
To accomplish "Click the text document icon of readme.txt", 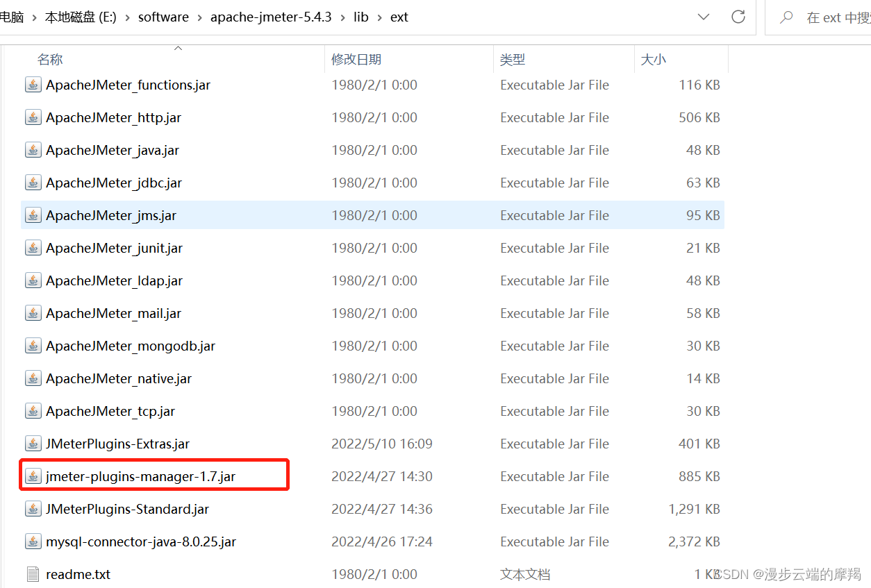I will 33,574.
